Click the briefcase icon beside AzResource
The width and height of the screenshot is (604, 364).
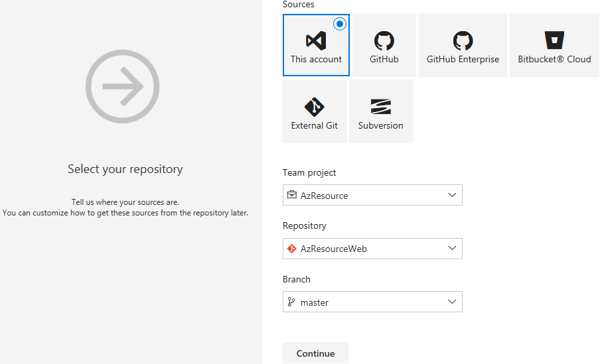point(291,196)
